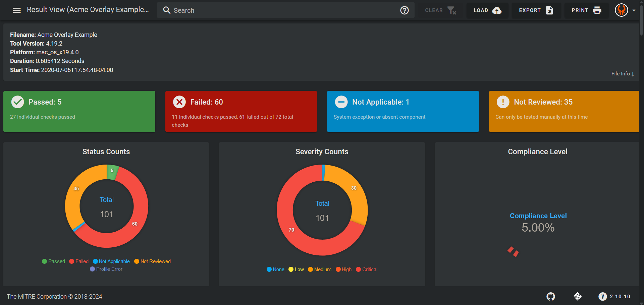
Task: Open the profile avatar dropdown arrow
Action: [x=634, y=10]
